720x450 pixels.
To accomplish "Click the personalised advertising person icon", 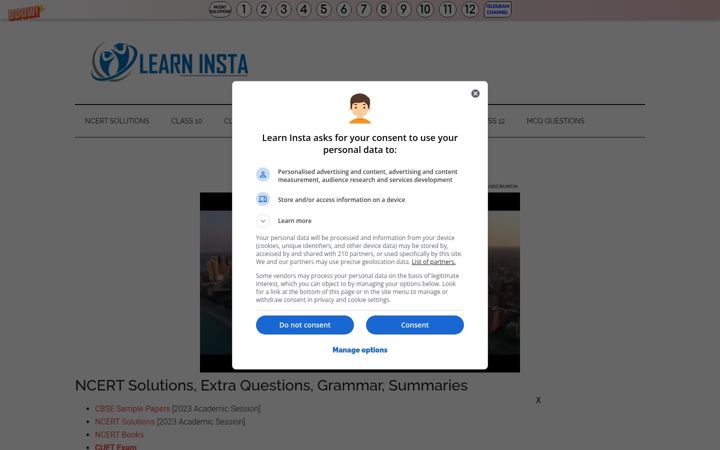I will coord(263,174).
